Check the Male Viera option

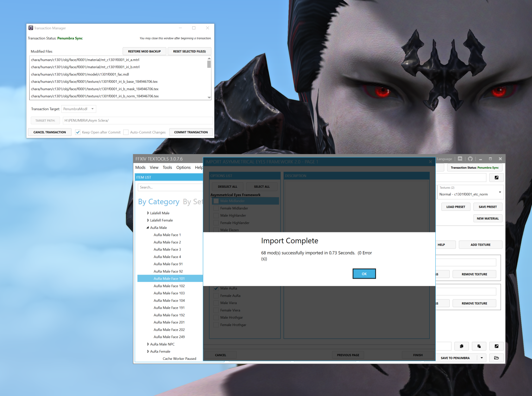coord(216,303)
